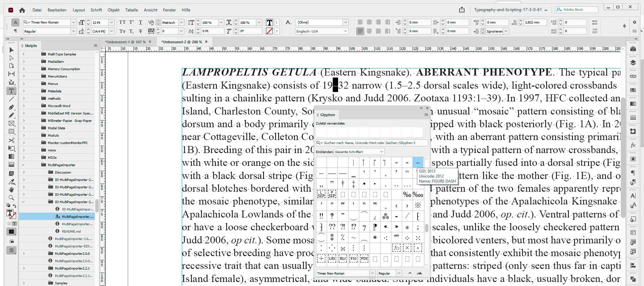The image size is (644, 286).
Task: Click the stroke none swatch in control bar
Action: pyautogui.click(x=269, y=31)
